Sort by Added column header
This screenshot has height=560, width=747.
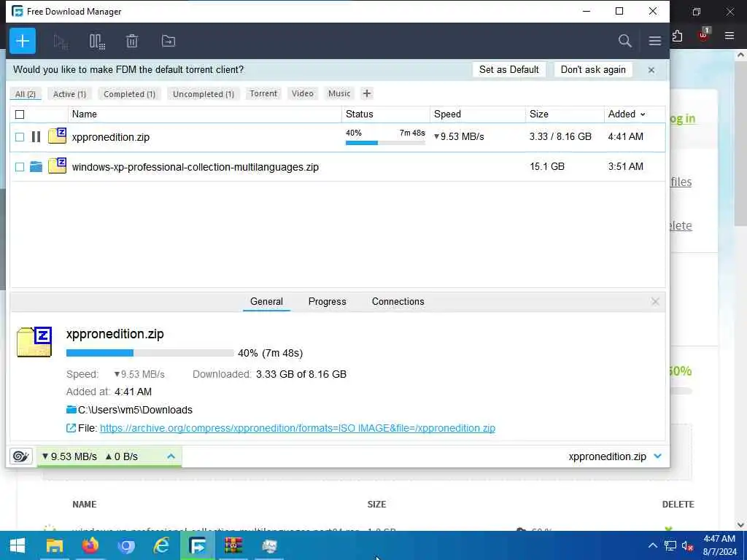(626, 114)
